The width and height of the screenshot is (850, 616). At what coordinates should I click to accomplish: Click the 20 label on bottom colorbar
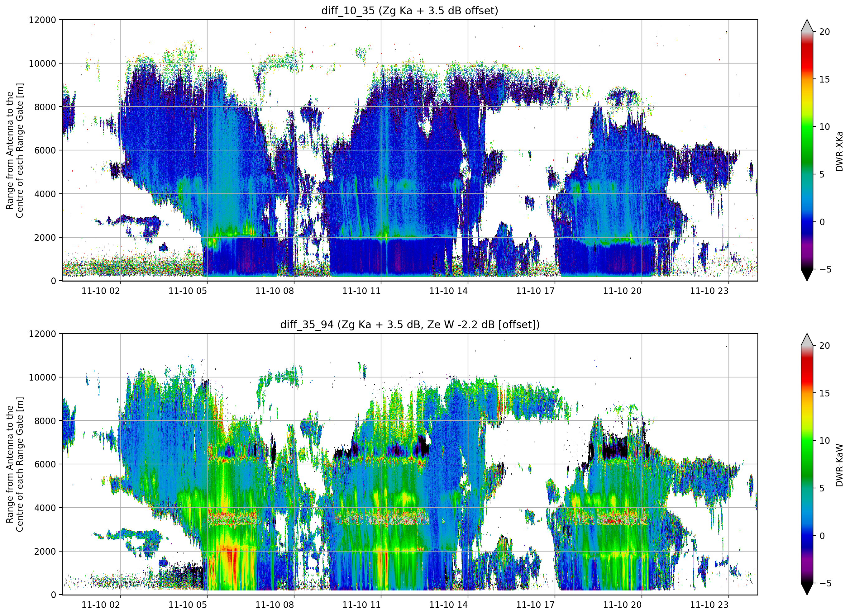824,346
